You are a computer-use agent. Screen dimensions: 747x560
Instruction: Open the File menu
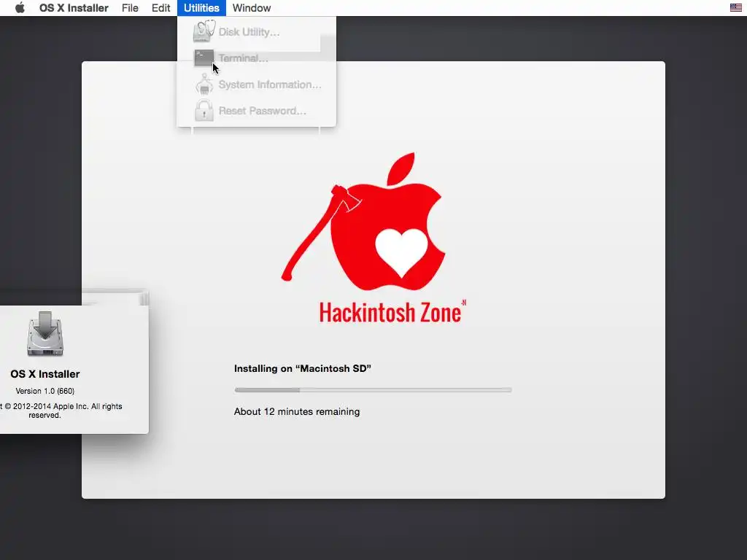coord(130,8)
